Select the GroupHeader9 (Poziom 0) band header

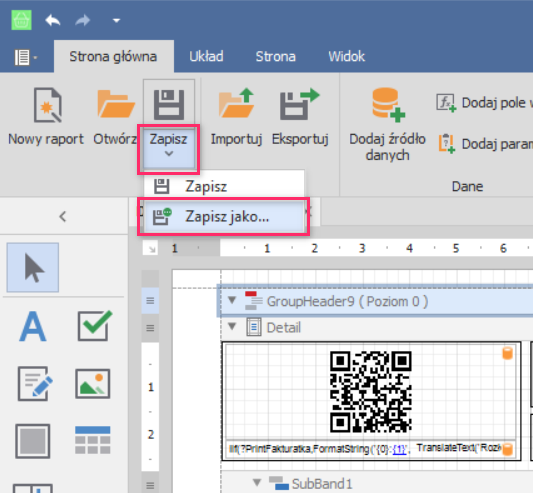click(375, 301)
